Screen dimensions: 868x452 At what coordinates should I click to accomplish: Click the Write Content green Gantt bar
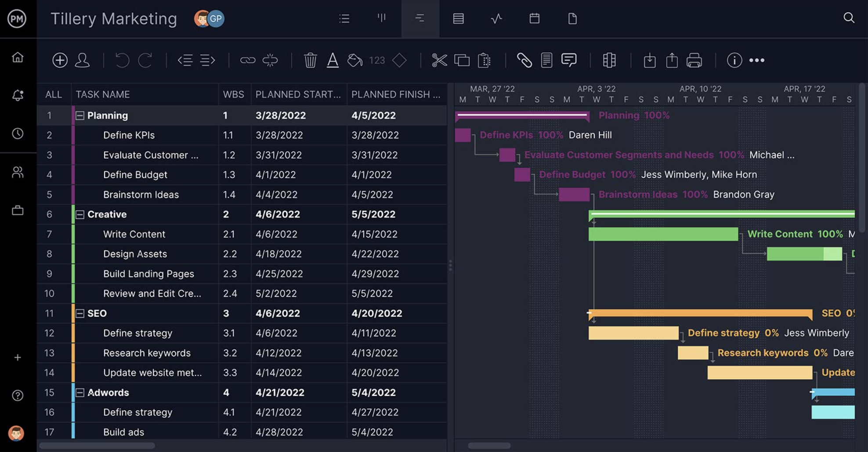(663, 234)
